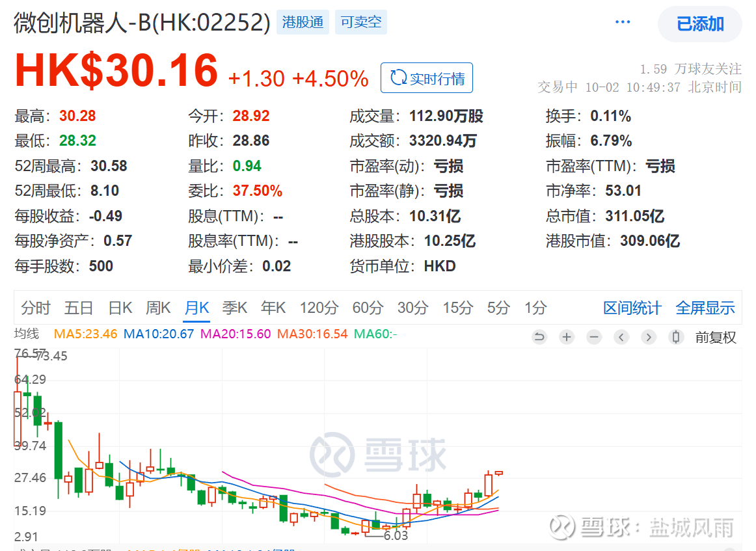This screenshot has width=756, height=551.
Task: Select the 周K chart tab
Action: 158,308
